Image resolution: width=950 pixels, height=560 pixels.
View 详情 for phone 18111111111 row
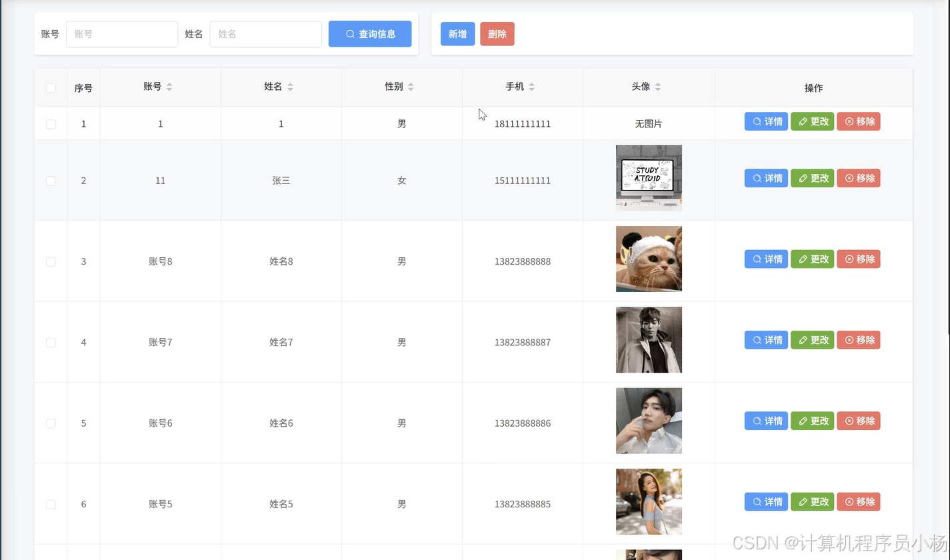point(766,121)
